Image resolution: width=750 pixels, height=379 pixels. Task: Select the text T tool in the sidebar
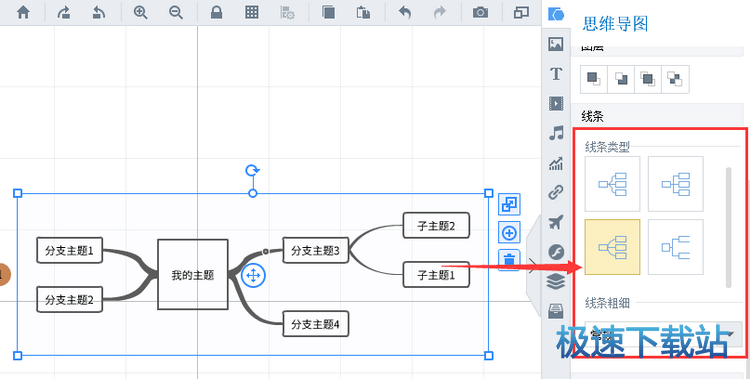[556, 74]
